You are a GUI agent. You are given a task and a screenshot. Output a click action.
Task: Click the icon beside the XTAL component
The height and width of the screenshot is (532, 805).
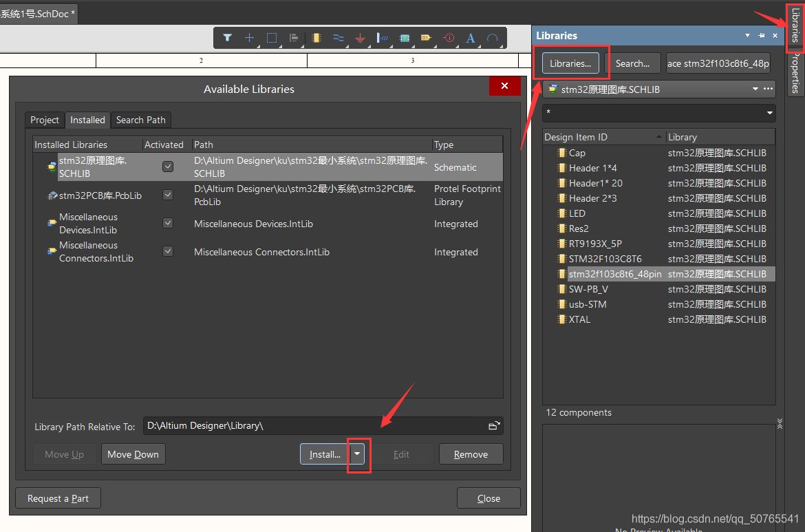(x=561, y=319)
